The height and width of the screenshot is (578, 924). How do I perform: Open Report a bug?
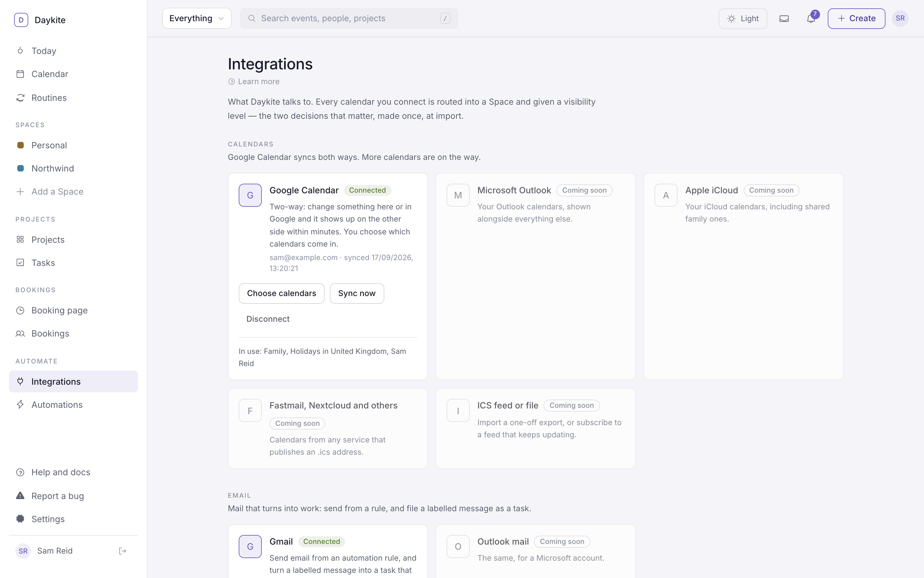[73, 496]
